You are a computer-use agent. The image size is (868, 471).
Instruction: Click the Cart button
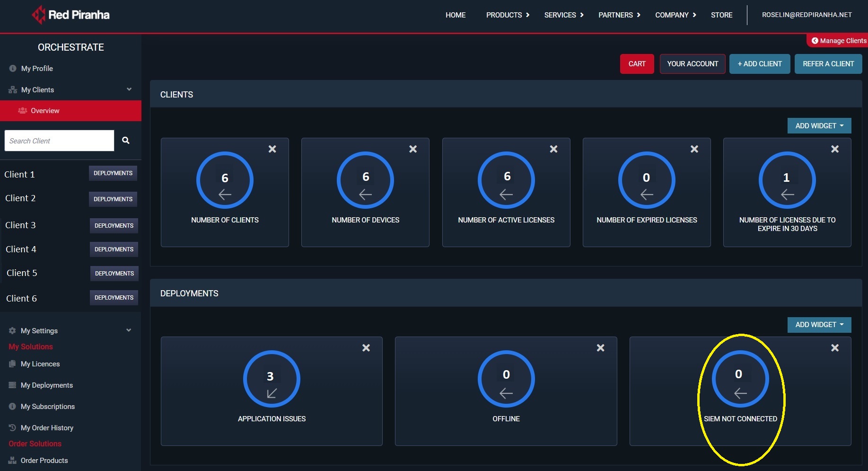(637, 64)
